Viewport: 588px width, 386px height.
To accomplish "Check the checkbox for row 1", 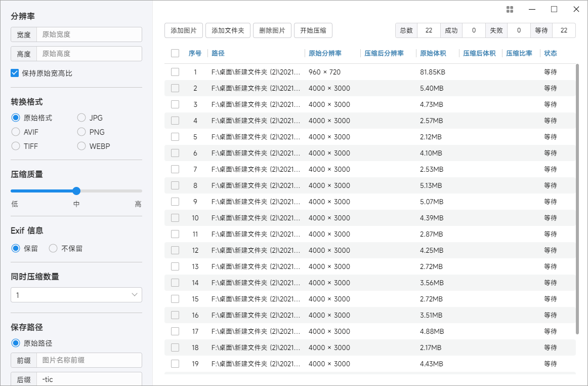I will (x=175, y=72).
